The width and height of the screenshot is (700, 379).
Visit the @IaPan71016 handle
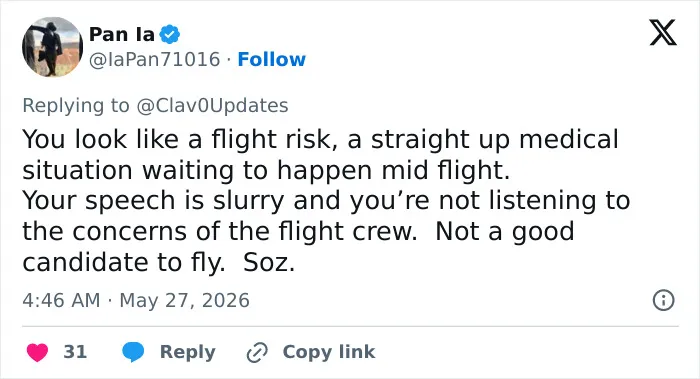[x=154, y=59]
